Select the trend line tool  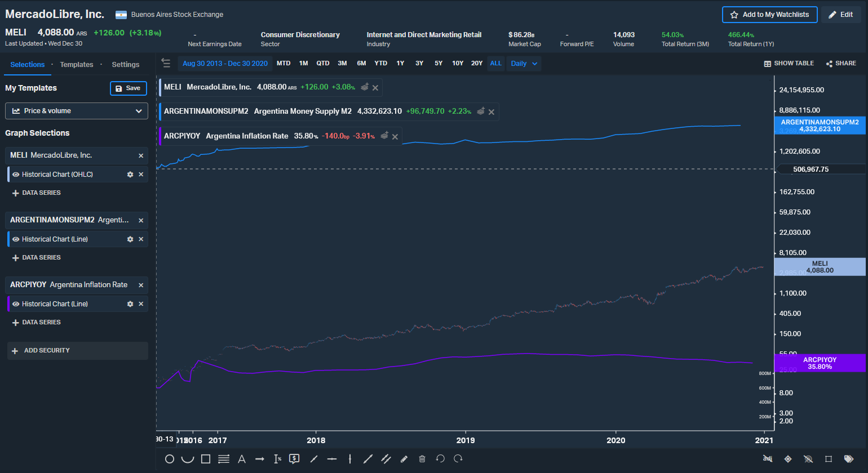[368, 459]
